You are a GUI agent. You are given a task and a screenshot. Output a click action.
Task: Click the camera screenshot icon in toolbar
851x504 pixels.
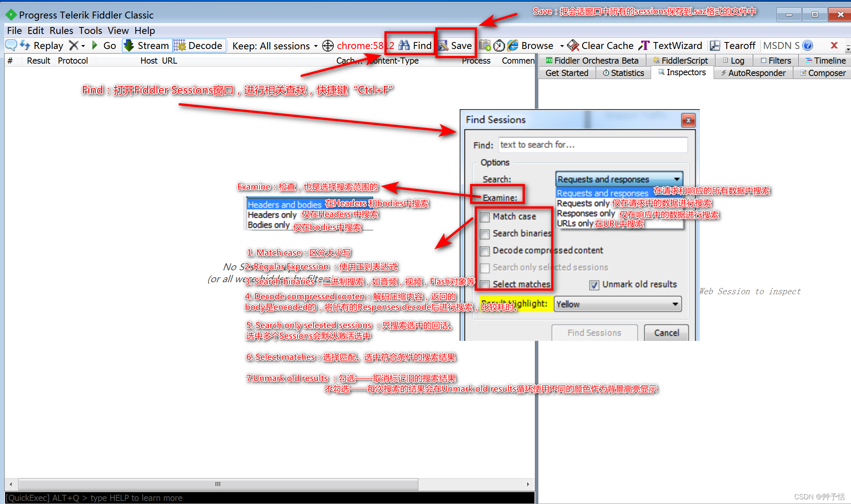(485, 46)
